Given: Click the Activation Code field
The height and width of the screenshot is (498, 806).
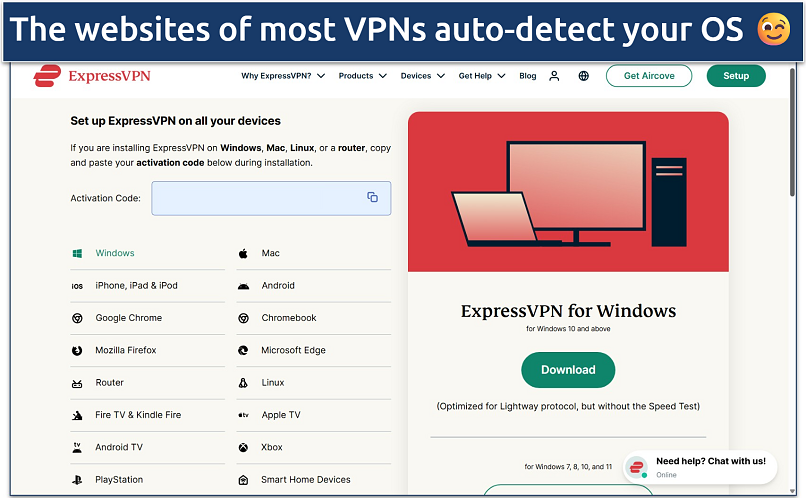Looking at the screenshot, I should pos(260,198).
